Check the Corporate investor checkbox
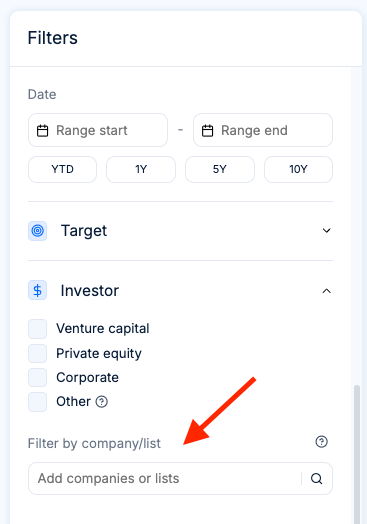This screenshot has height=524, width=367. point(37,378)
